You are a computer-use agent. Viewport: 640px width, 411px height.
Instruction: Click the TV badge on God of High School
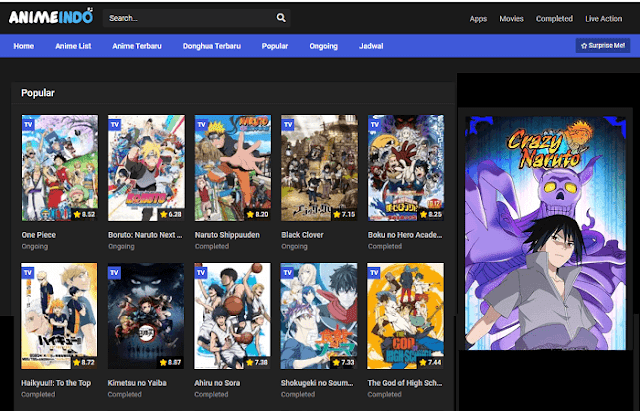pyautogui.click(x=374, y=273)
